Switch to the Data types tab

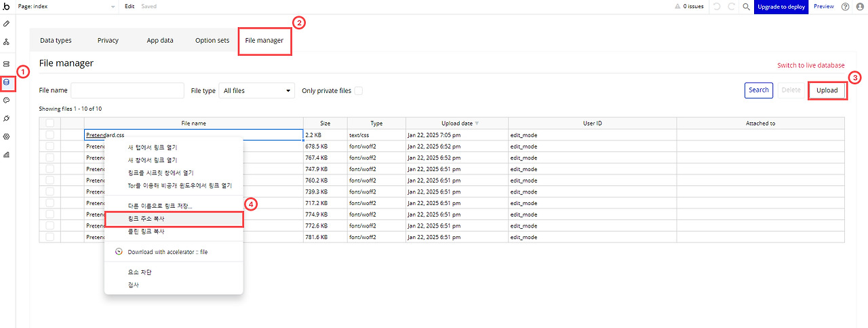tap(56, 40)
